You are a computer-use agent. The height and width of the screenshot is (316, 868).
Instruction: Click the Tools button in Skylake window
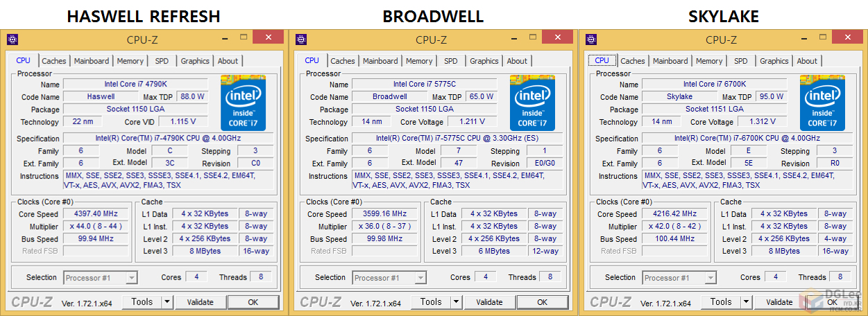click(x=721, y=302)
